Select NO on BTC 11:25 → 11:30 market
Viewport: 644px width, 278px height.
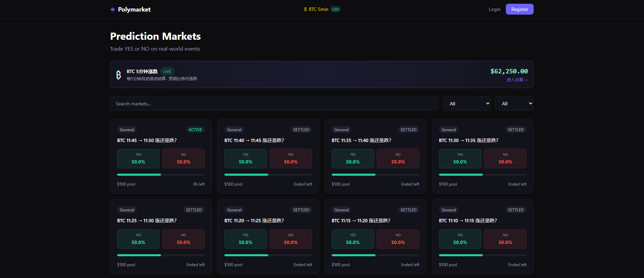183,239
